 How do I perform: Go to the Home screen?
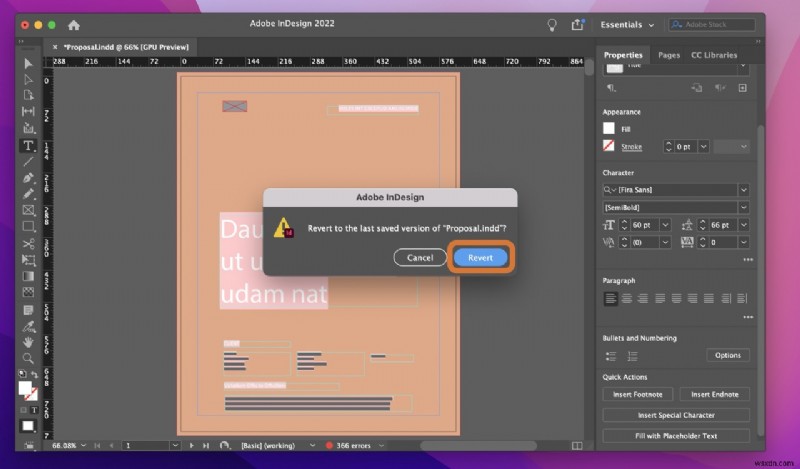74,25
